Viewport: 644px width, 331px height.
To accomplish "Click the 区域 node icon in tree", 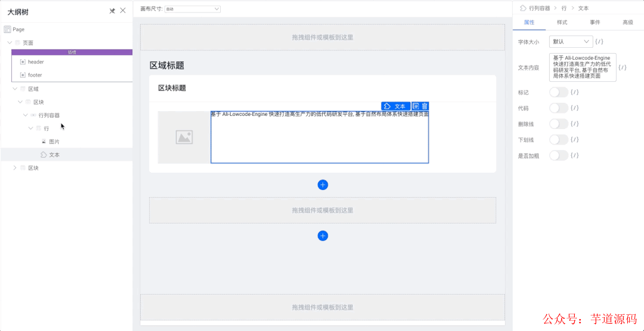I will pos(23,89).
